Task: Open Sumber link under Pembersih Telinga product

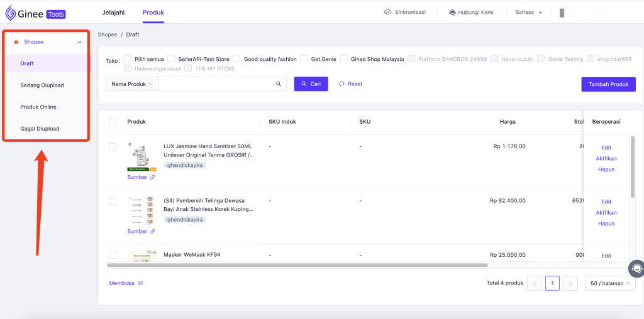Action: coord(137,231)
